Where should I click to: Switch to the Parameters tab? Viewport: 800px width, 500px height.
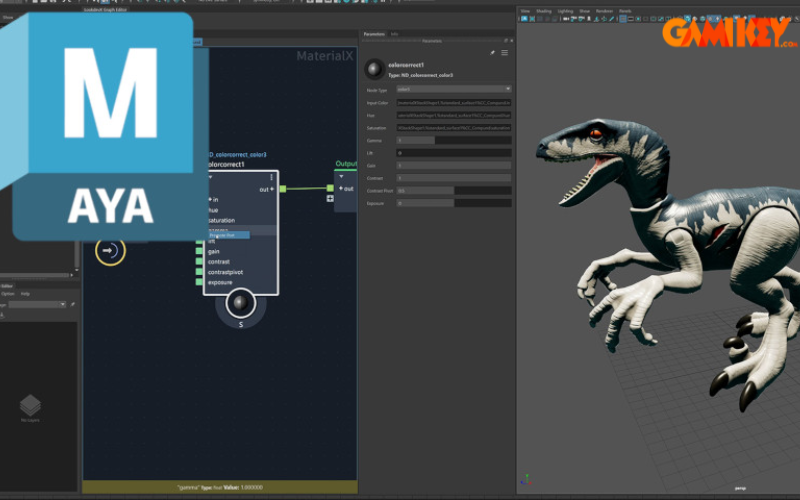click(374, 34)
